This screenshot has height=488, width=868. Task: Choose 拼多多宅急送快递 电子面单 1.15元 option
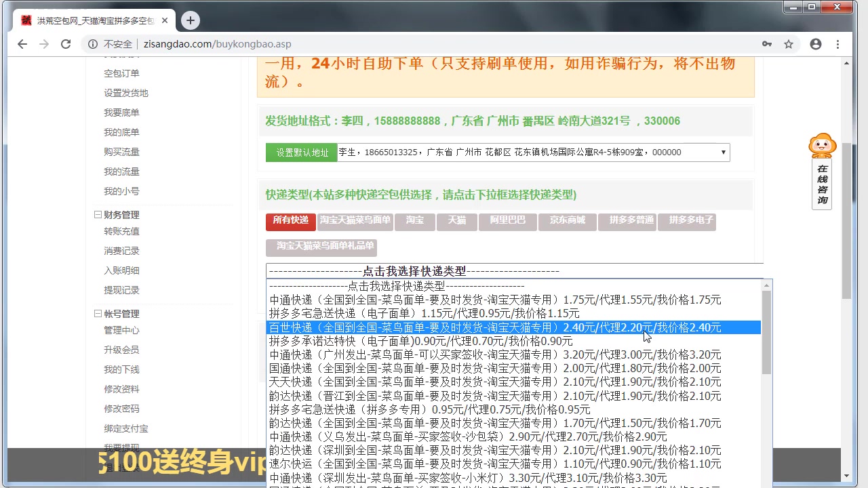tap(513, 314)
